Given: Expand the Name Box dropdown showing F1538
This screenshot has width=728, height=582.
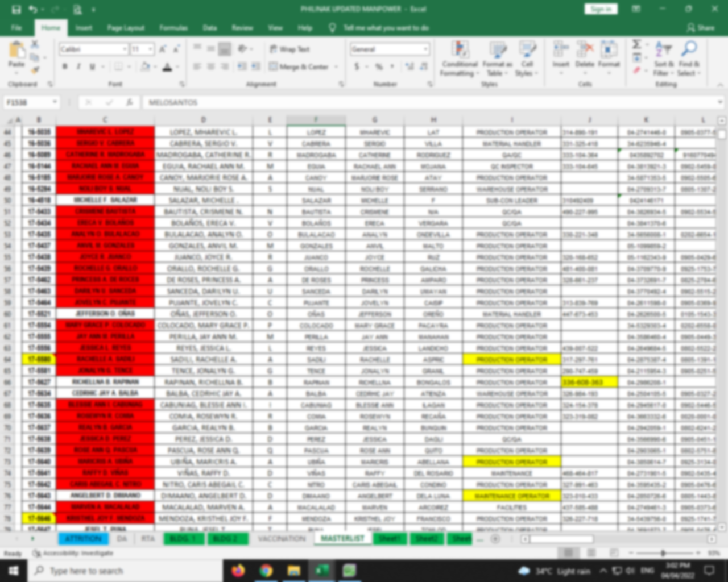Looking at the screenshot, I should [x=55, y=102].
